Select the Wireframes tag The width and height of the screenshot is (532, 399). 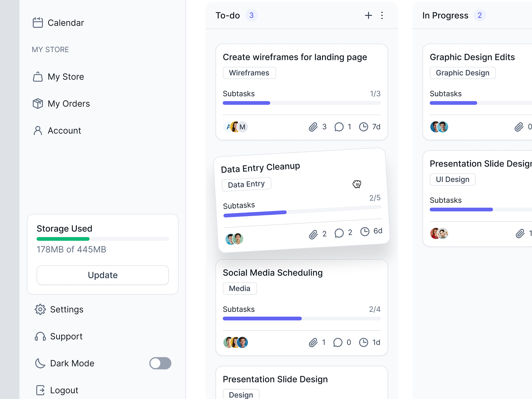pos(249,73)
